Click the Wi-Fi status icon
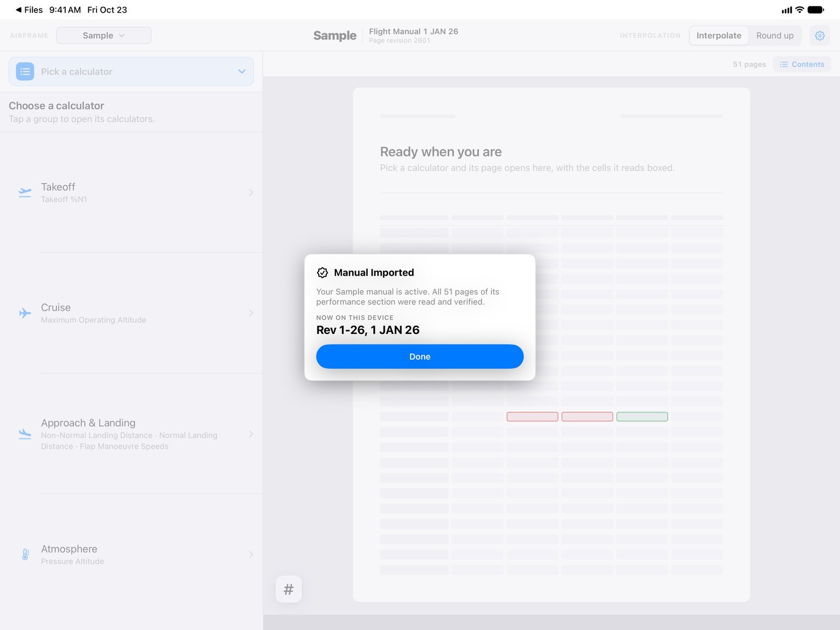This screenshot has width=840, height=630. pyautogui.click(x=800, y=9)
